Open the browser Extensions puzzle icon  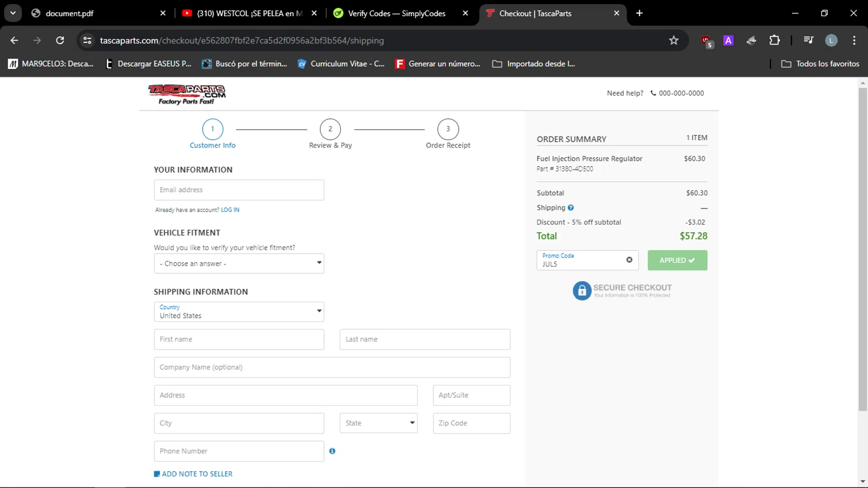[774, 41]
